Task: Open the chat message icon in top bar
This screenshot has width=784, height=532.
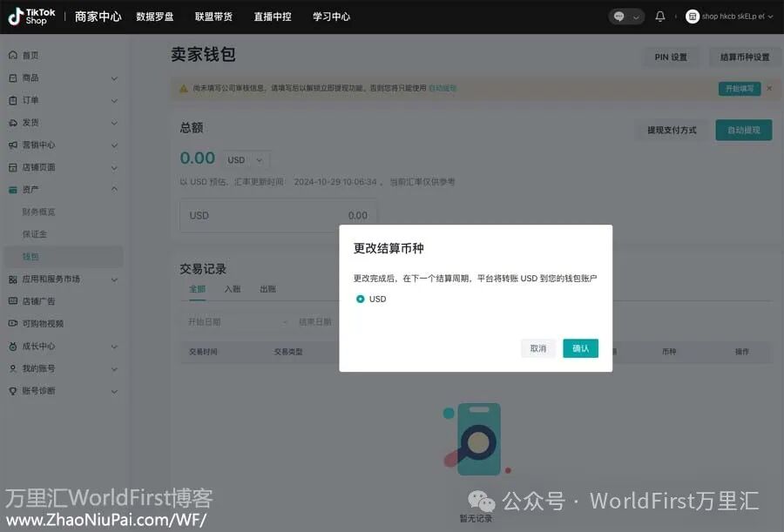Action: pos(618,16)
